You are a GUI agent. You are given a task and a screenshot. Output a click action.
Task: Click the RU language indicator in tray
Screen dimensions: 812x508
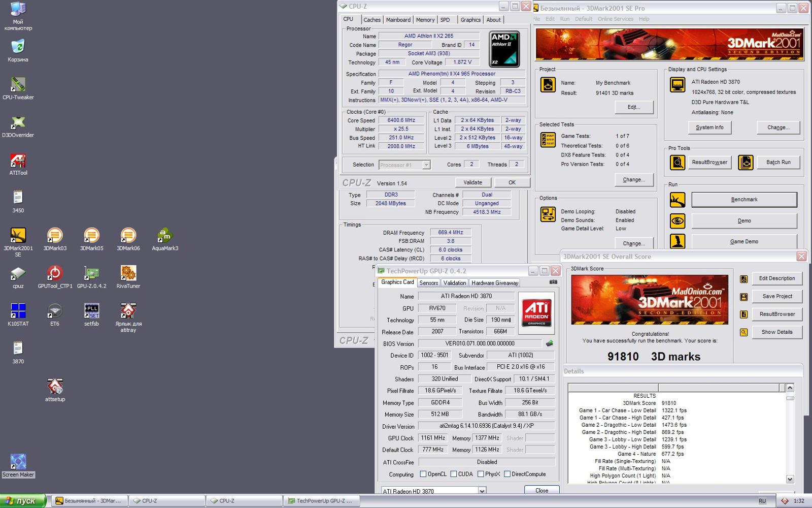click(762, 501)
